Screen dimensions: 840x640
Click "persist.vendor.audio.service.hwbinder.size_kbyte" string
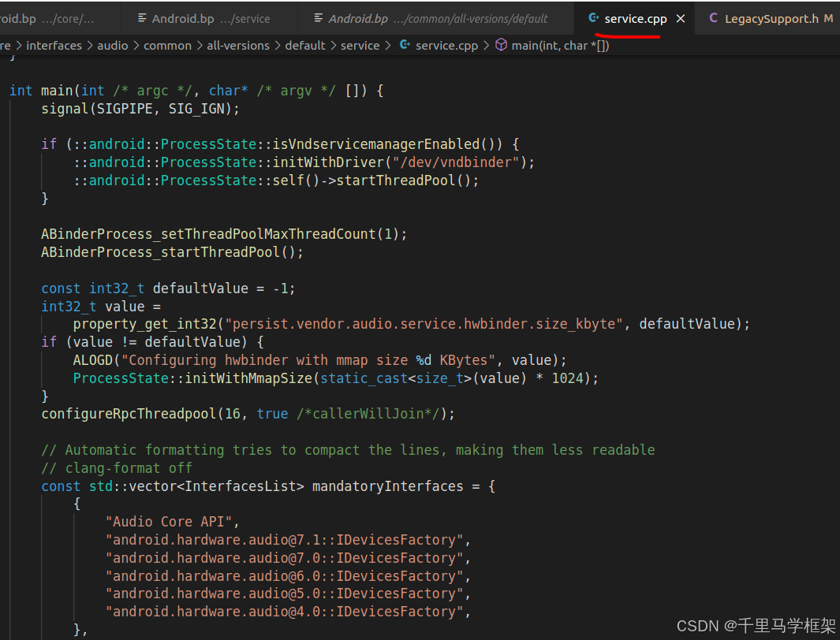[424, 324]
